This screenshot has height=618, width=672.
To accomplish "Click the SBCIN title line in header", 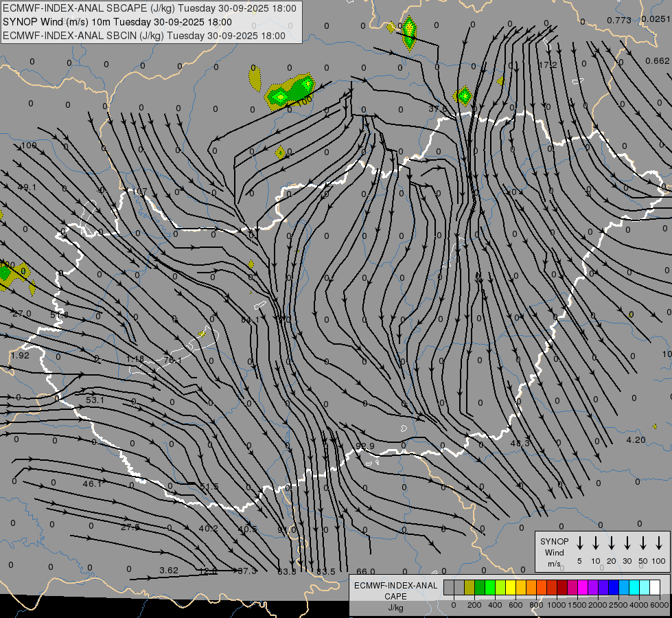I will [144, 36].
